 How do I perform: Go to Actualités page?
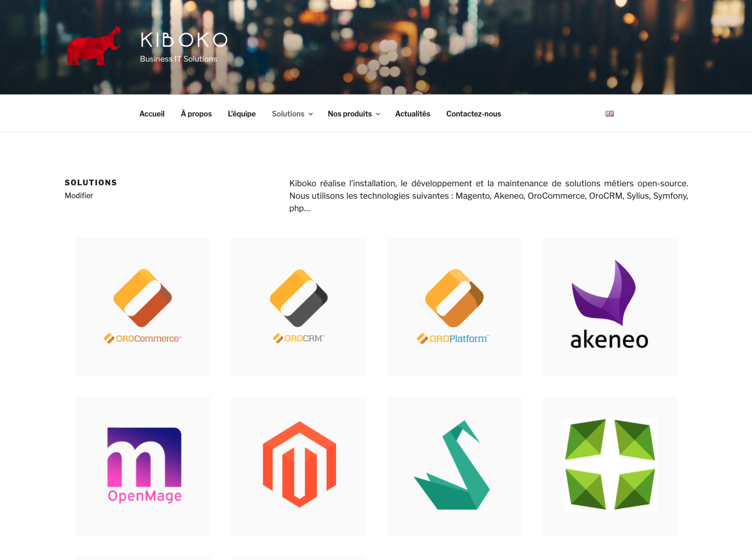click(413, 114)
